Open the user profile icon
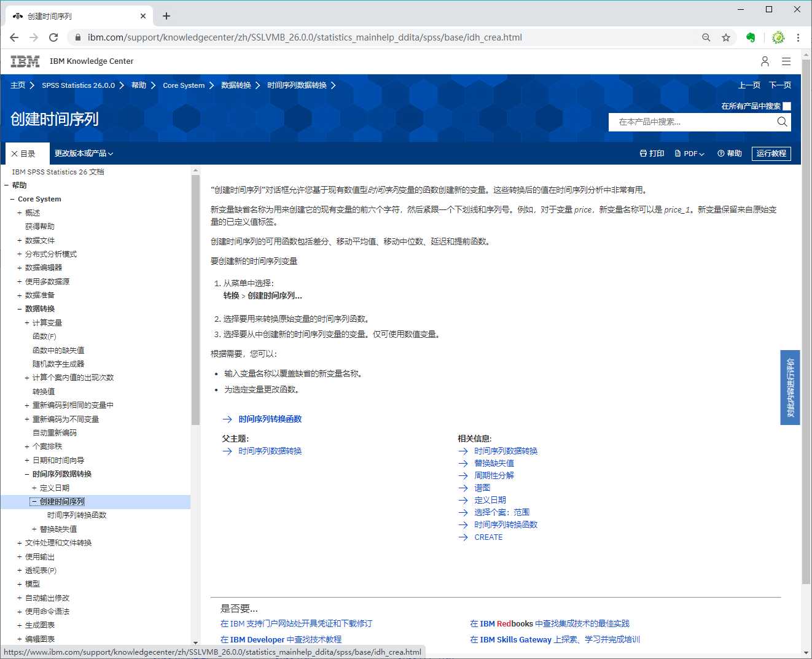 (765, 61)
